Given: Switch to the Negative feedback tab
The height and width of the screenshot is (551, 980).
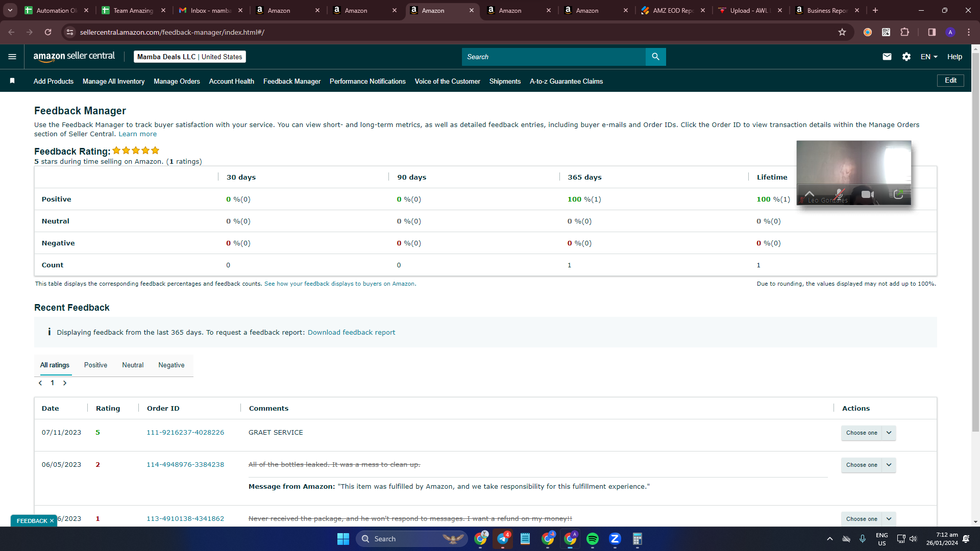Looking at the screenshot, I should [x=171, y=365].
